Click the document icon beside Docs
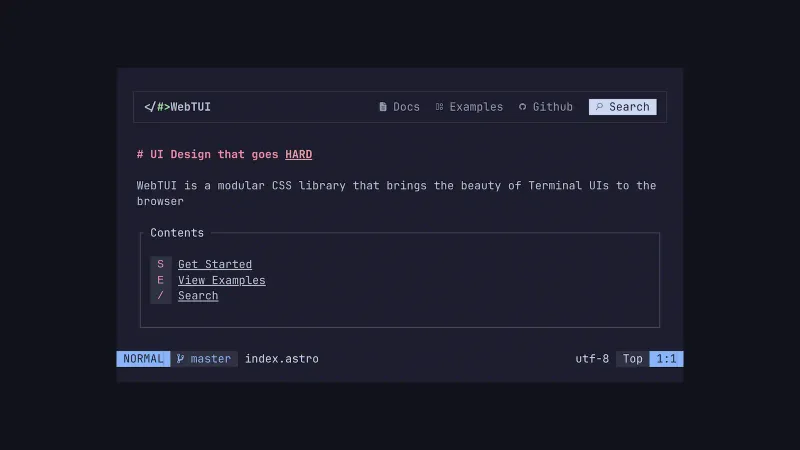 point(383,107)
